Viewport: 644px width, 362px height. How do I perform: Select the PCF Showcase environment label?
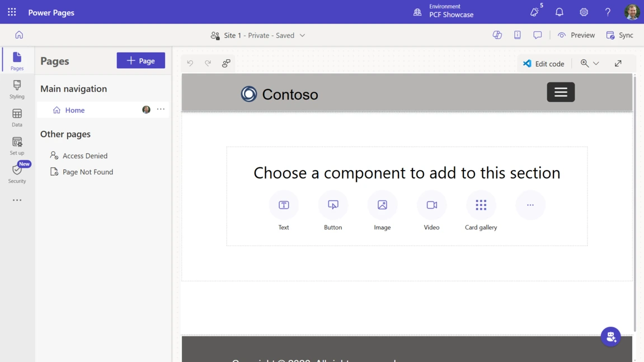coord(452,15)
